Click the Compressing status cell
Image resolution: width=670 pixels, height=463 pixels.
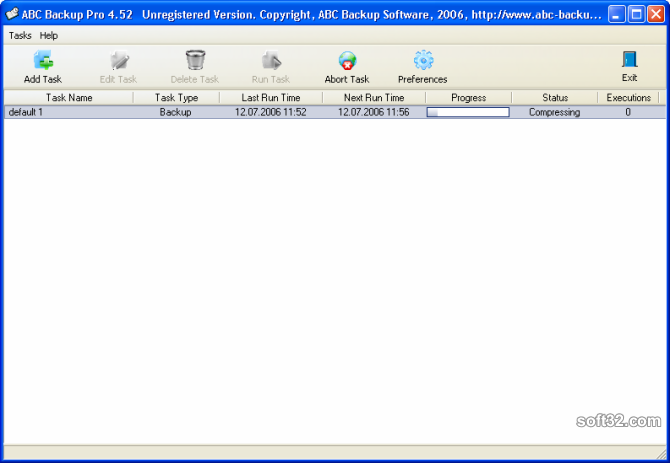554,112
